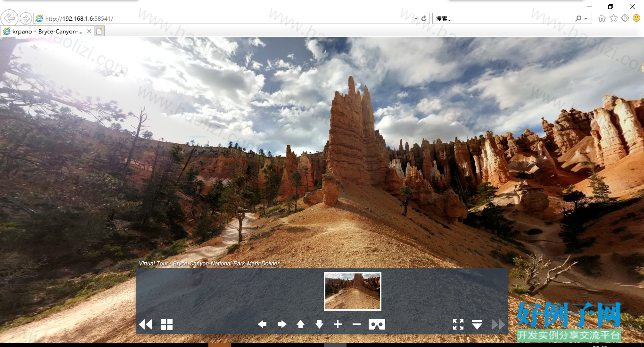Open a new browser tab
Viewport: 644px width, 347px height.
click(99, 31)
